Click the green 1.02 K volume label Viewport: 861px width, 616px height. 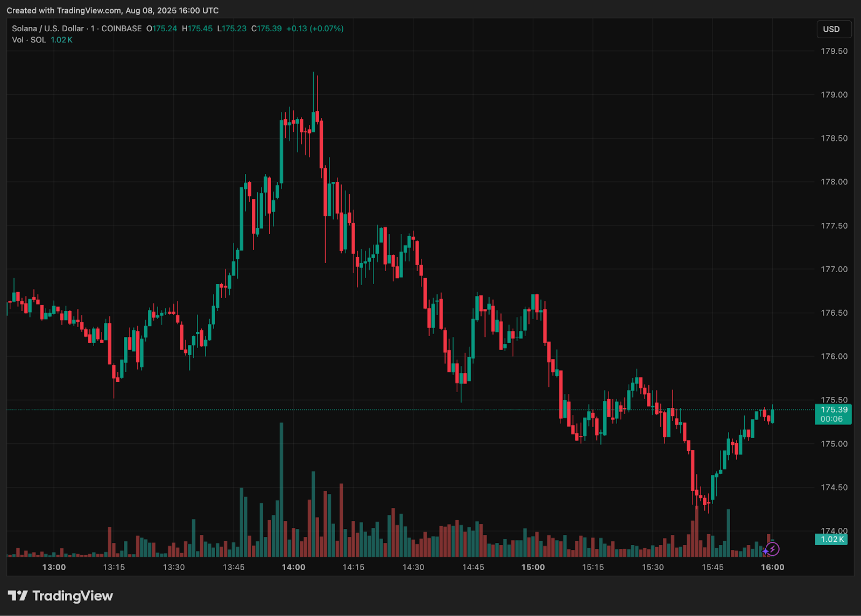(831, 539)
